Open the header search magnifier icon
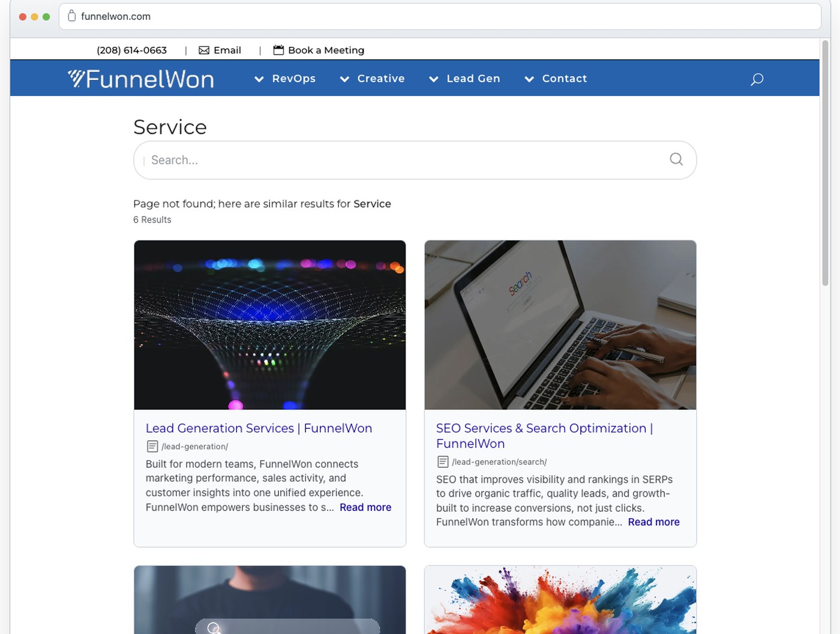 point(757,79)
